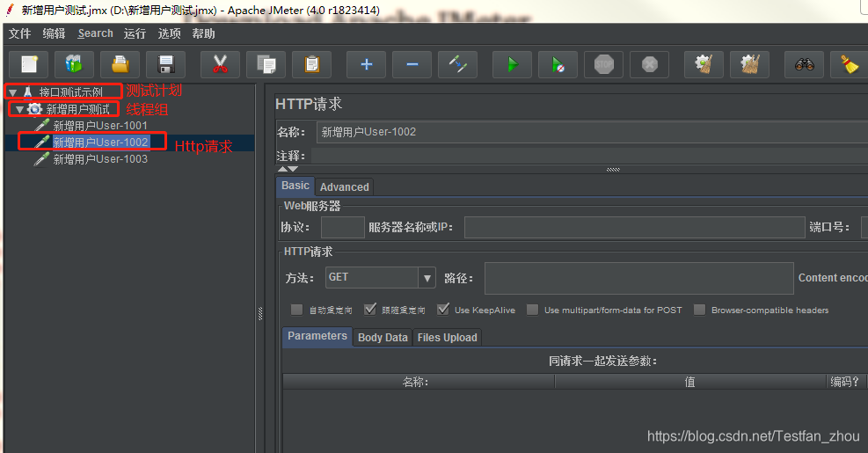Select 新增用户User-1003 in the tree

pyautogui.click(x=100, y=159)
